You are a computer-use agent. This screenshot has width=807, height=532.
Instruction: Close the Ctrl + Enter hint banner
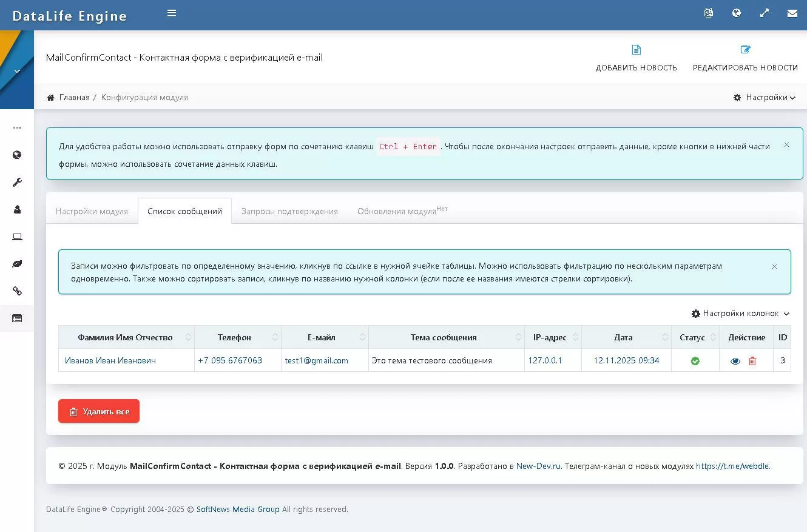786,145
